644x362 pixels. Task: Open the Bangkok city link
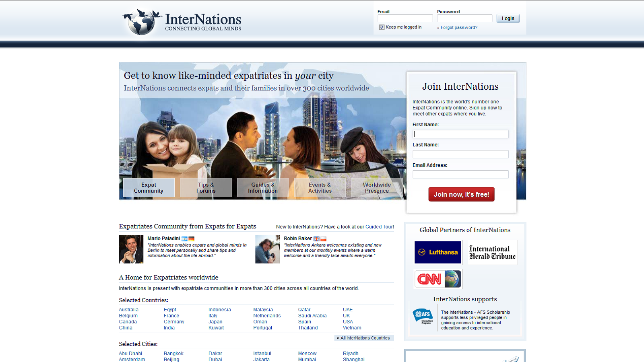tap(173, 354)
